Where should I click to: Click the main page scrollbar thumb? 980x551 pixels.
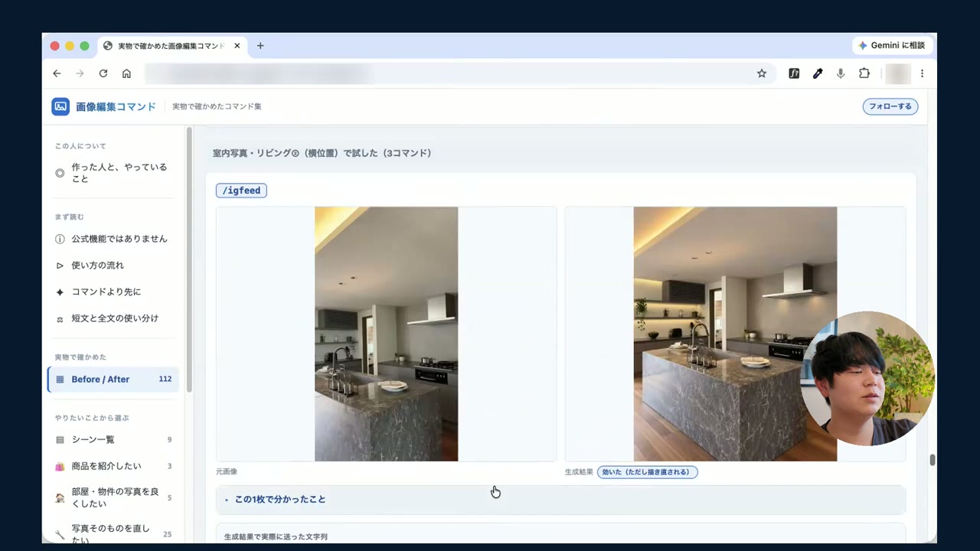(x=933, y=460)
